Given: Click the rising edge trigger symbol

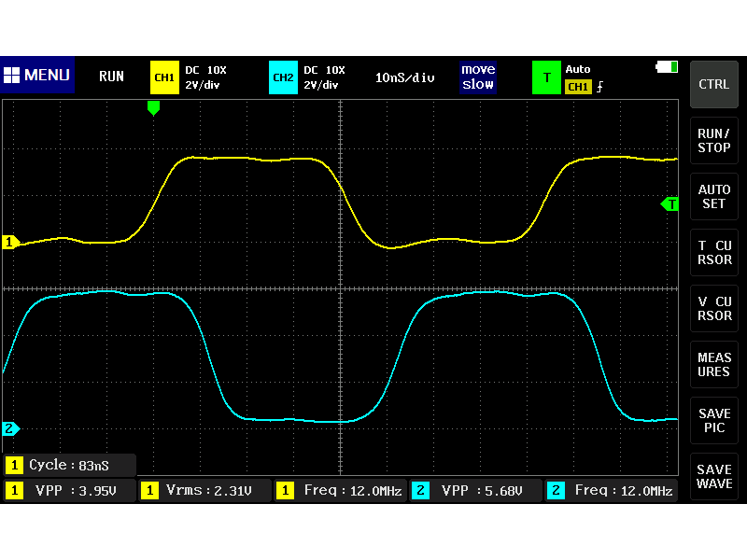Looking at the screenshot, I should (x=599, y=85).
